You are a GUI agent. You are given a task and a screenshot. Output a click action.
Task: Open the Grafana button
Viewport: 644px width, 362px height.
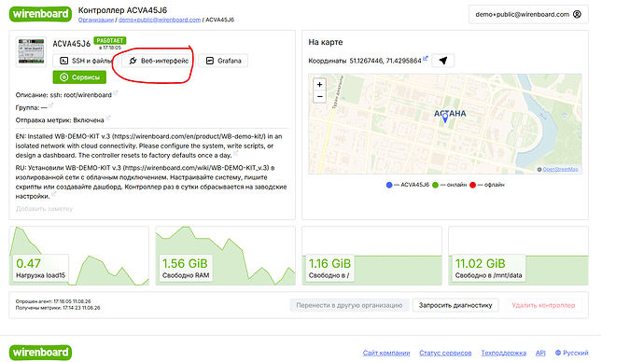pos(223,61)
